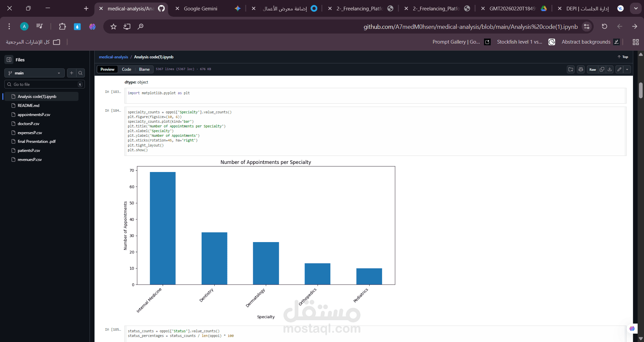The height and width of the screenshot is (342, 644).
Task: Open more edit options dropdown arrow
Action: [627, 69]
